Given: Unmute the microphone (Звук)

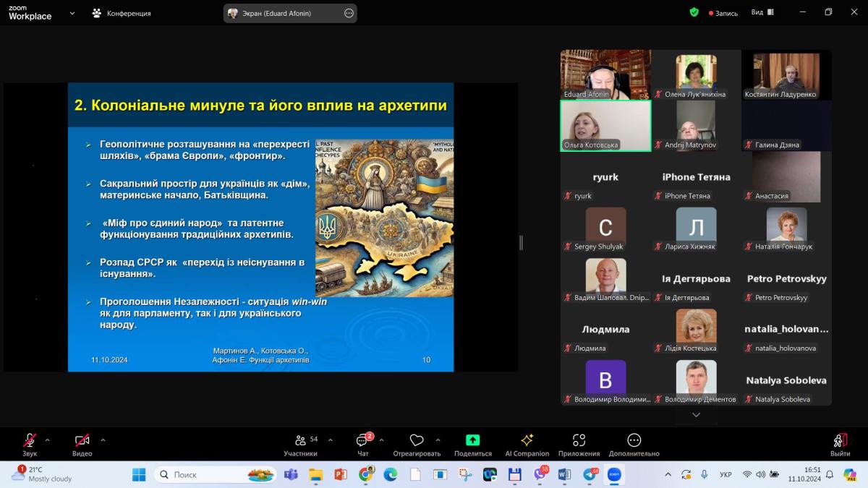Looking at the screenshot, I should [30, 440].
